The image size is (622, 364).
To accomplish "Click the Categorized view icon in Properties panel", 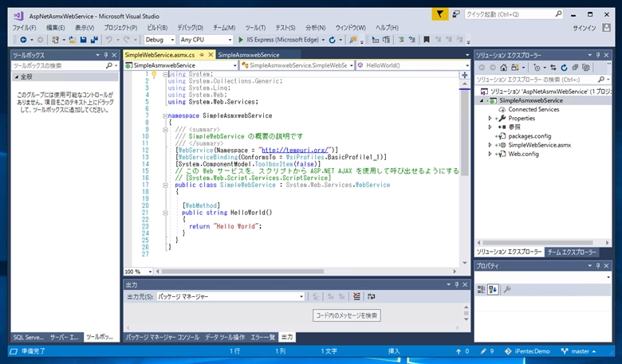I will coord(481,290).
